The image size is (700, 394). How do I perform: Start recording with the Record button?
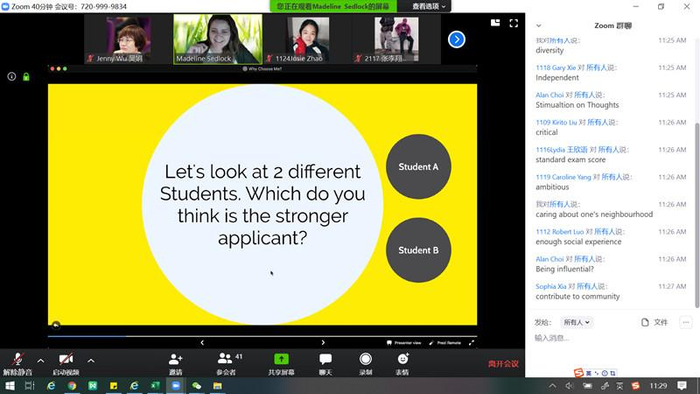coord(366,364)
